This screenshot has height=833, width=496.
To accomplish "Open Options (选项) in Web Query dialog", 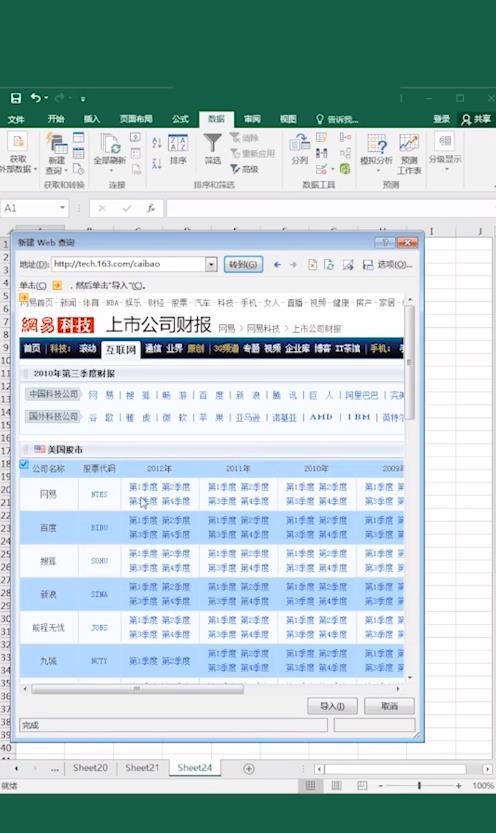I will click(x=395, y=264).
